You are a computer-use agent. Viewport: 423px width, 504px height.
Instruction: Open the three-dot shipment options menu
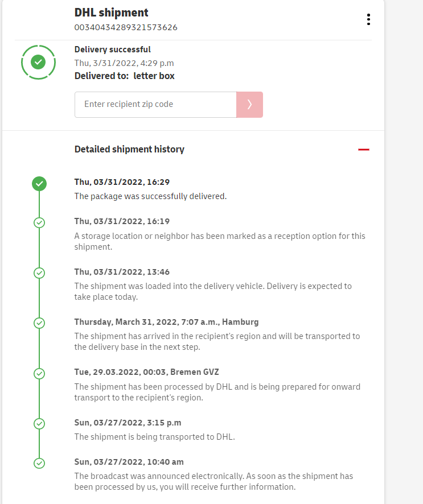pyautogui.click(x=368, y=19)
